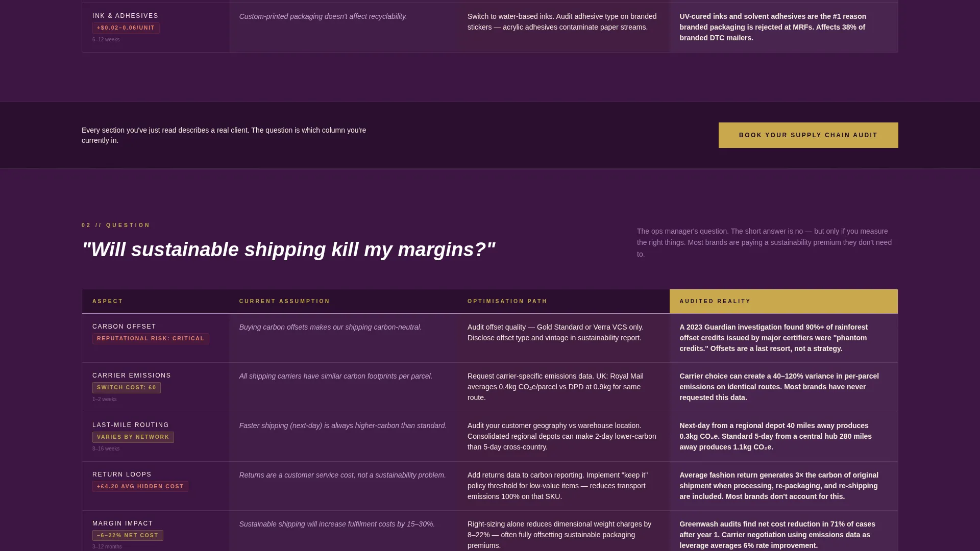This screenshot has width=980, height=551.
Task: Select the Aspect column header
Action: click(108, 302)
